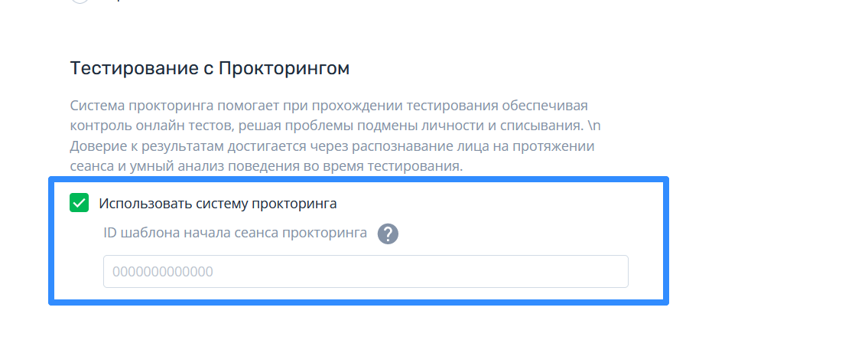Focus the proctoring template ID input field
Viewport: 868px width, 340px height.
[366, 271]
